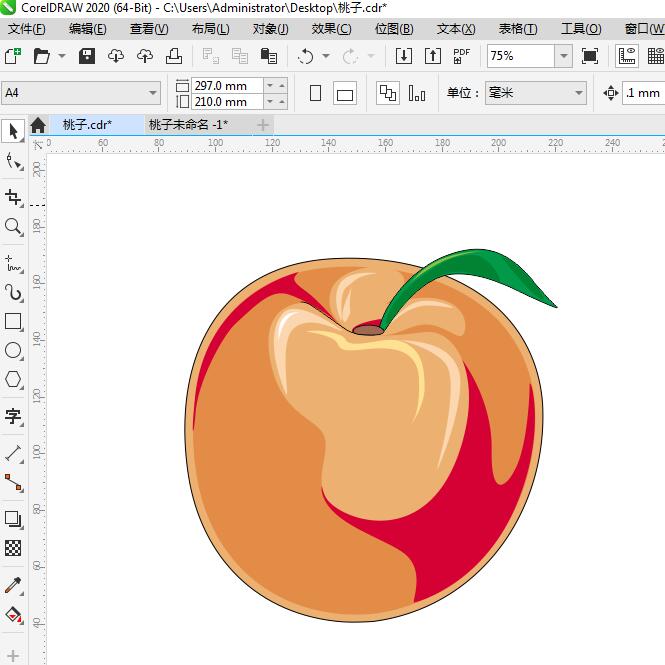Set landscape page orientation
The width and height of the screenshot is (665, 665).
[x=345, y=94]
